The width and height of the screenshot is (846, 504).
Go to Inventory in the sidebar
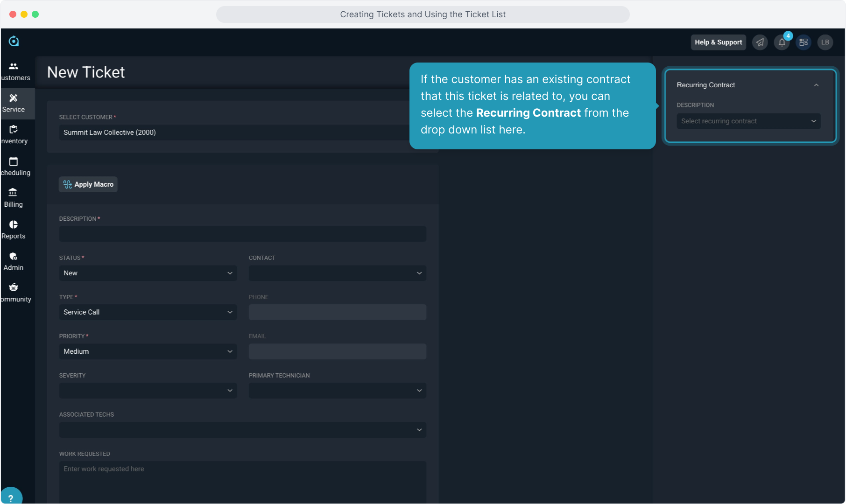(x=14, y=134)
